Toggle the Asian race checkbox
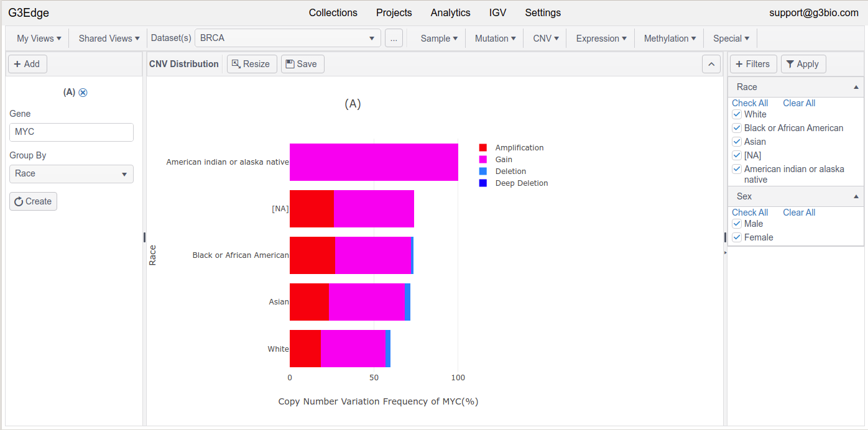This screenshot has width=868, height=430. click(737, 142)
